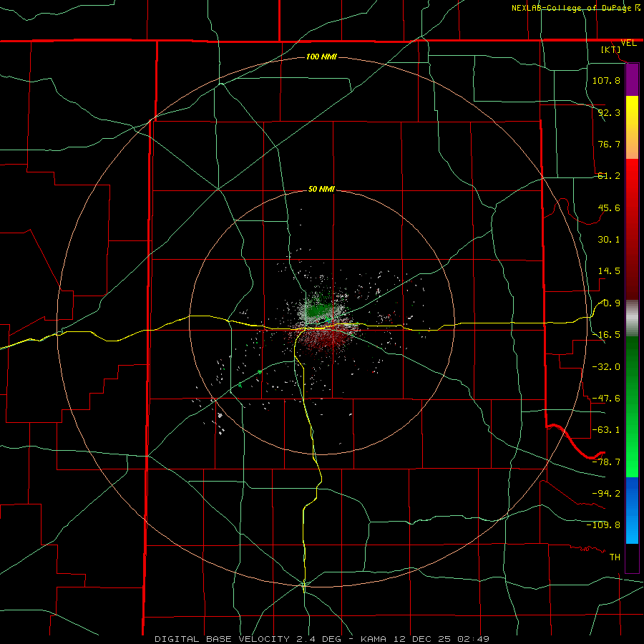Click the green inbound velocity echo near radar center
The width and height of the screenshot is (644, 644).
coord(318,311)
